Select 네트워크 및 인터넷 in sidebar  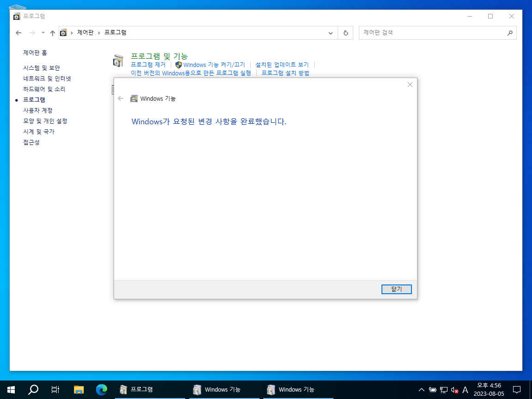(47, 79)
